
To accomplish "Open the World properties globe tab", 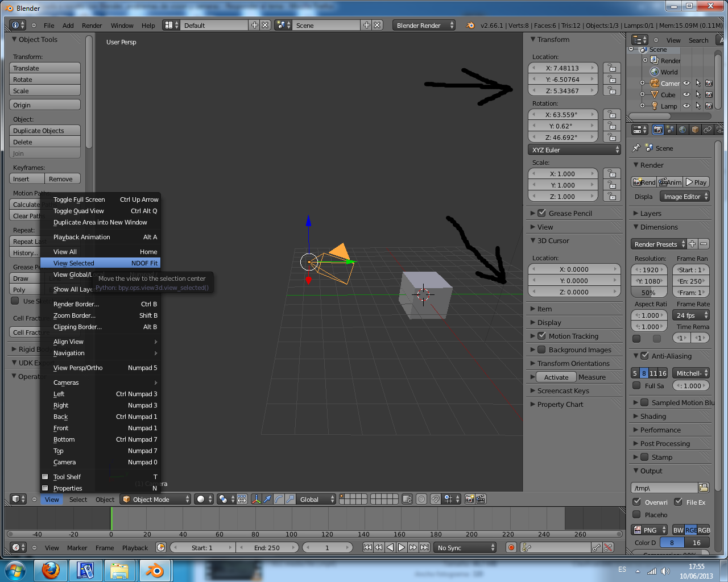I will coord(682,130).
